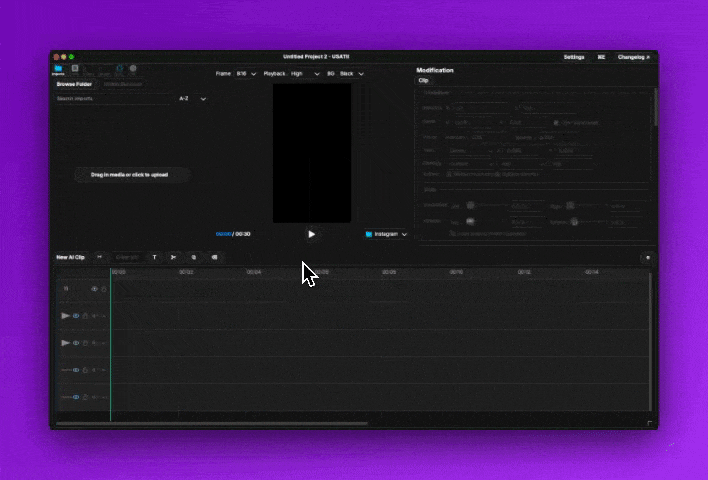Select the text tool in timeline toolbar
This screenshot has height=480, width=708.
point(154,257)
